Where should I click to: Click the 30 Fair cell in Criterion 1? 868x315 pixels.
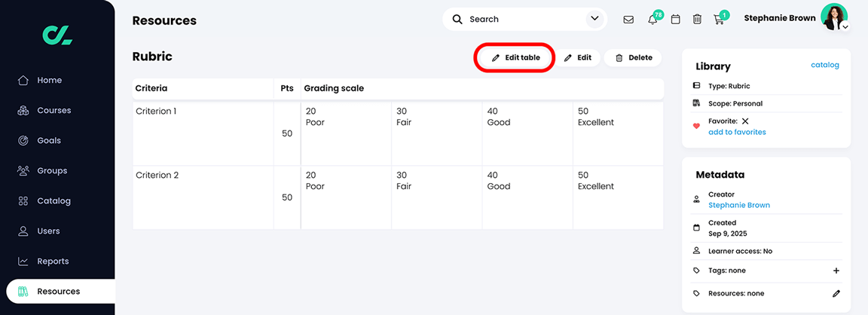pyautogui.click(x=437, y=133)
